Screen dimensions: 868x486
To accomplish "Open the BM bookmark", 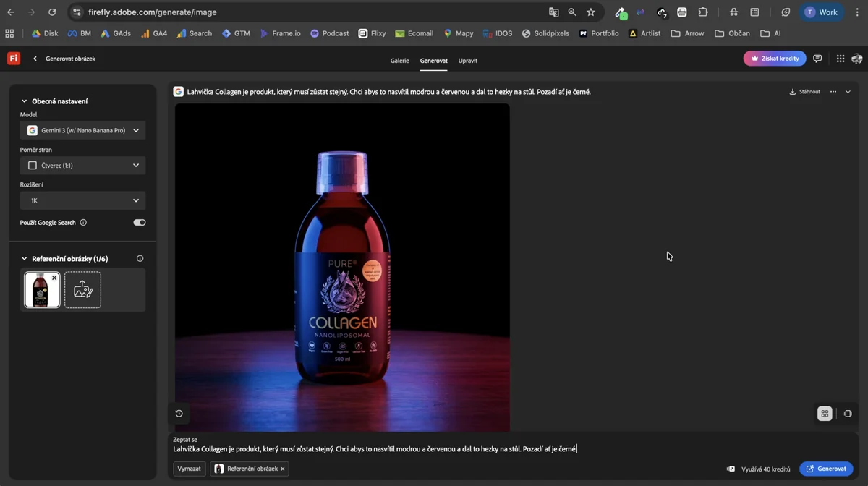I will click(x=79, y=33).
